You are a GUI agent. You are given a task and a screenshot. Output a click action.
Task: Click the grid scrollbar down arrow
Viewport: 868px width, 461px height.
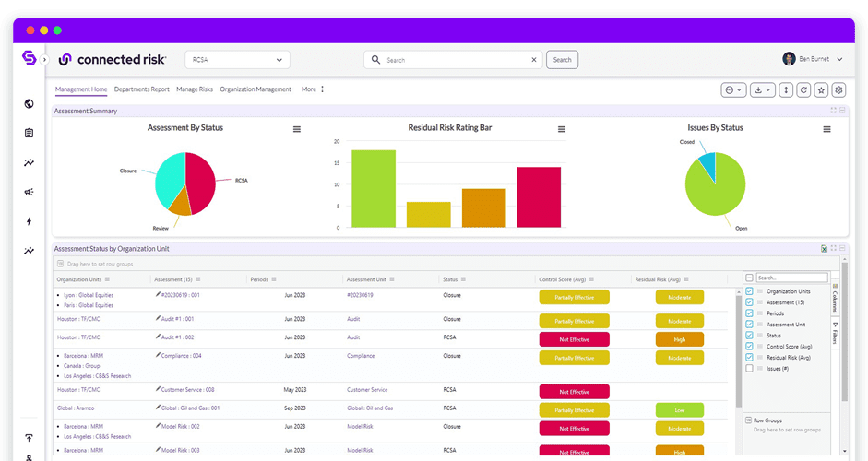click(x=845, y=451)
